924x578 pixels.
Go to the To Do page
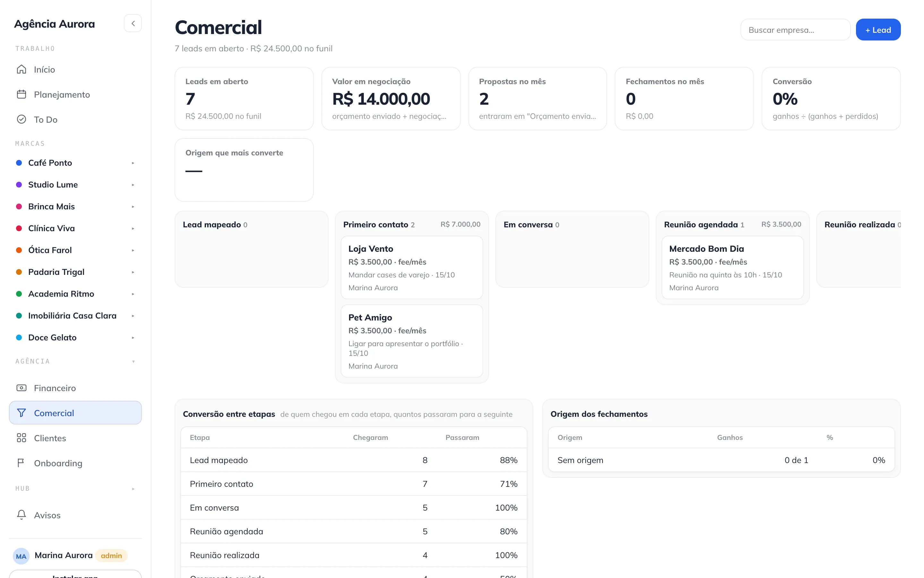[x=75, y=119]
